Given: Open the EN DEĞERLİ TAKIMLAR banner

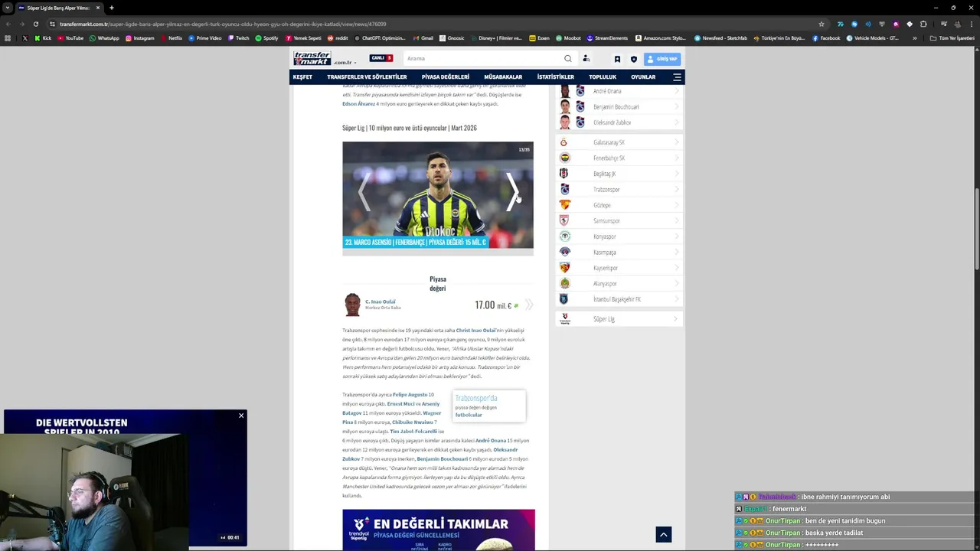Looking at the screenshot, I should (x=439, y=530).
